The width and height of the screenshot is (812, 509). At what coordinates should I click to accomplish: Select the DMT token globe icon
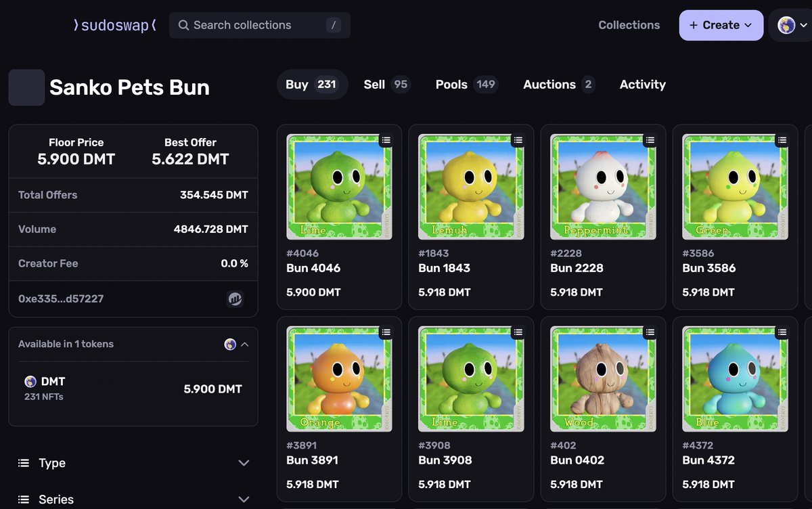[30, 381]
